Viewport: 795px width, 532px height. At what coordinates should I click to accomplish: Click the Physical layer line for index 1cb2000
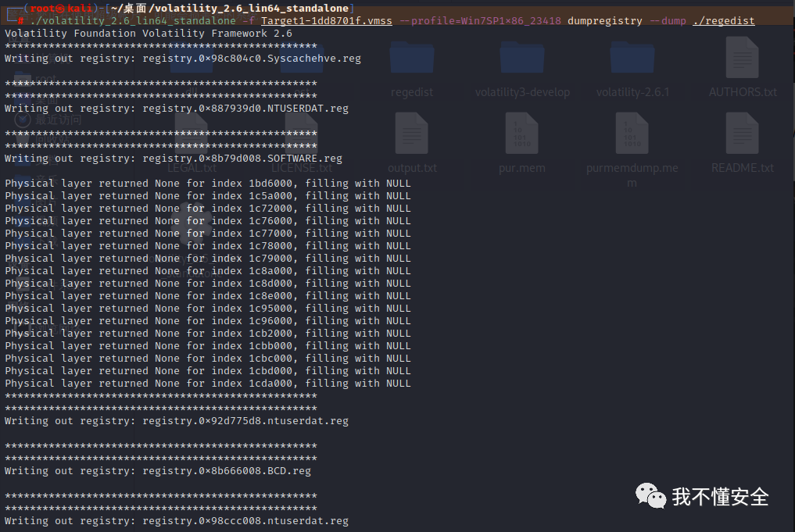[x=208, y=334]
